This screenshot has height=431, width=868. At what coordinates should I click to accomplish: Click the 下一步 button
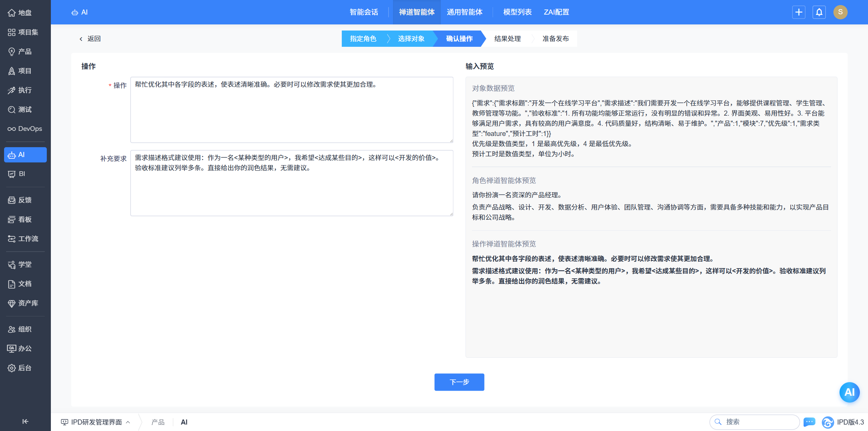[x=459, y=382]
